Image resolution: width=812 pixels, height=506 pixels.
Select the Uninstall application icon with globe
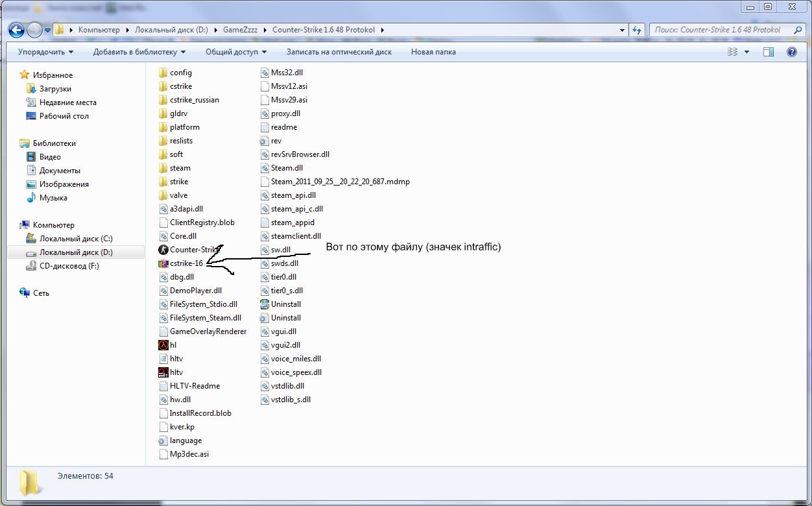264,304
